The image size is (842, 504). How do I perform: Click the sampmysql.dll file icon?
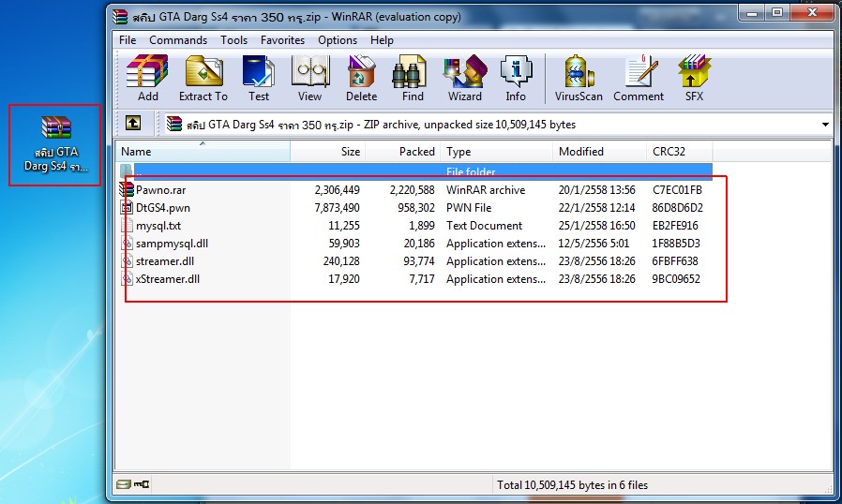coord(128,244)
